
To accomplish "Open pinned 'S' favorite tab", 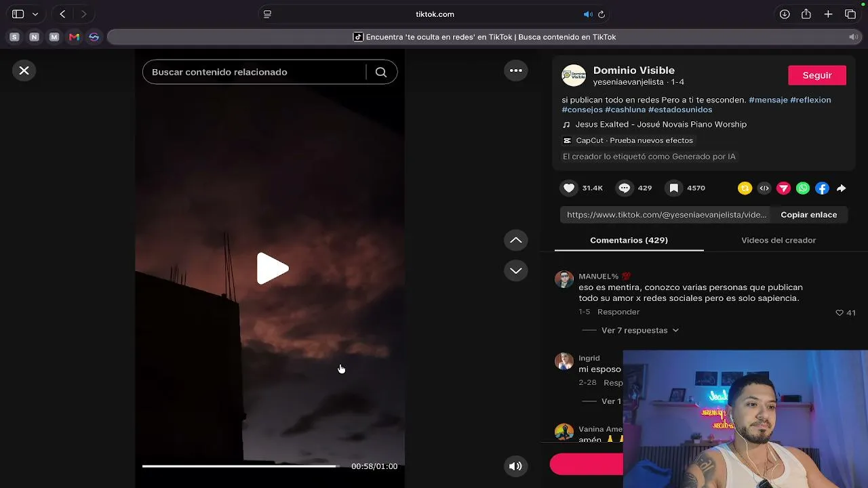I will pos(14,37).
